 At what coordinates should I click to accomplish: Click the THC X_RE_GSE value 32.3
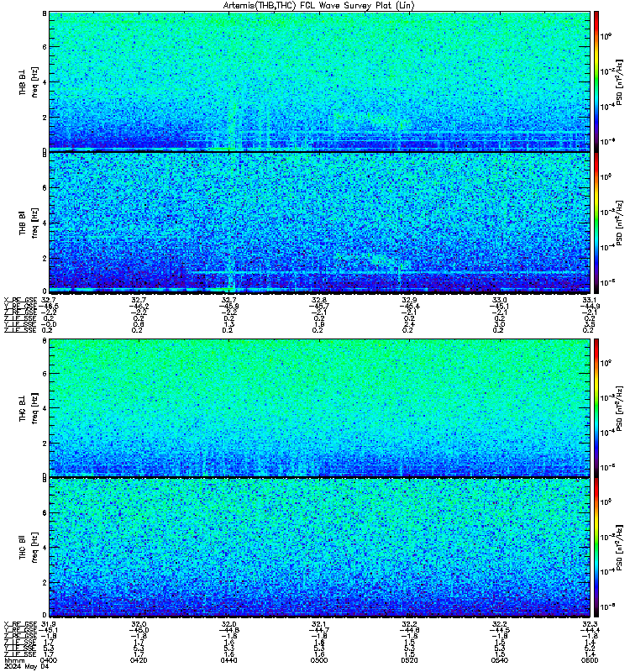coord(590,624)
